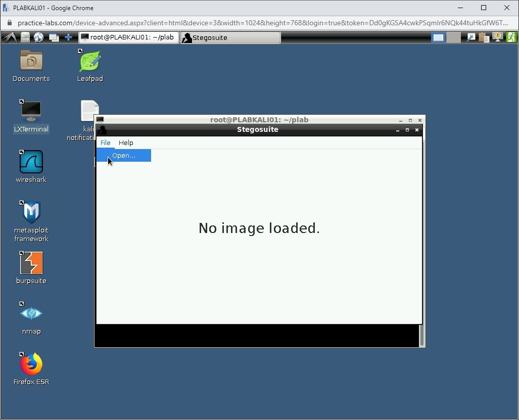Launch Firefox ESR from desktop
Viewport: 519px width, 420px height.
[x=31, y=364]
